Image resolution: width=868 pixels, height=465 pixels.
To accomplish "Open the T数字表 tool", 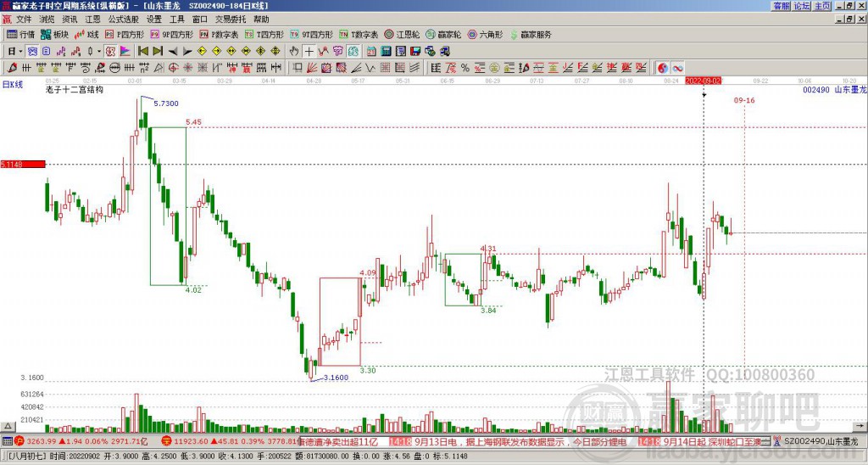I will coord(359,34).
